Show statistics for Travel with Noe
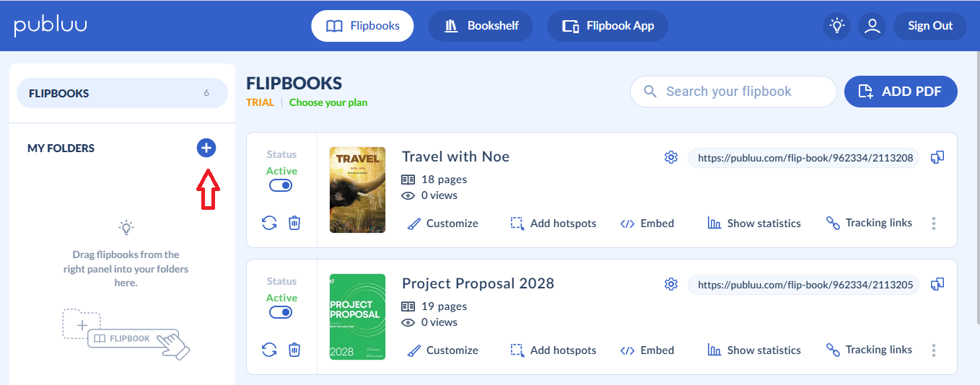Screen dimensions: 980x385 pos(754,224)
